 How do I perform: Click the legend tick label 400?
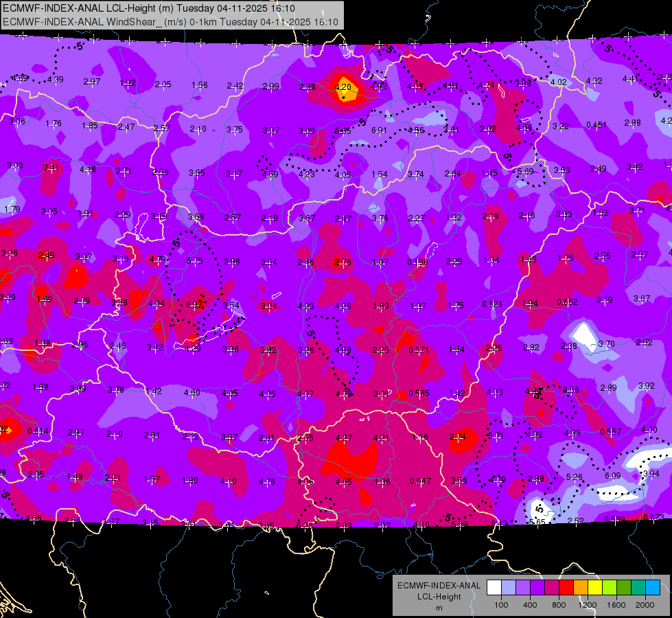point(530,605)
